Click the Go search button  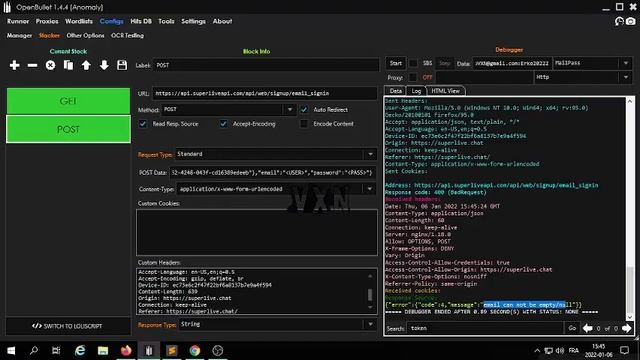[x=572, y=328]
